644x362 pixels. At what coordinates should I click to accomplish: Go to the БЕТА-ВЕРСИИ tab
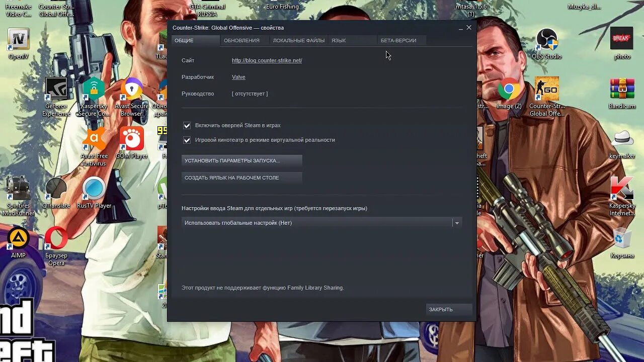pyautogui.click(x=401, y=40)
